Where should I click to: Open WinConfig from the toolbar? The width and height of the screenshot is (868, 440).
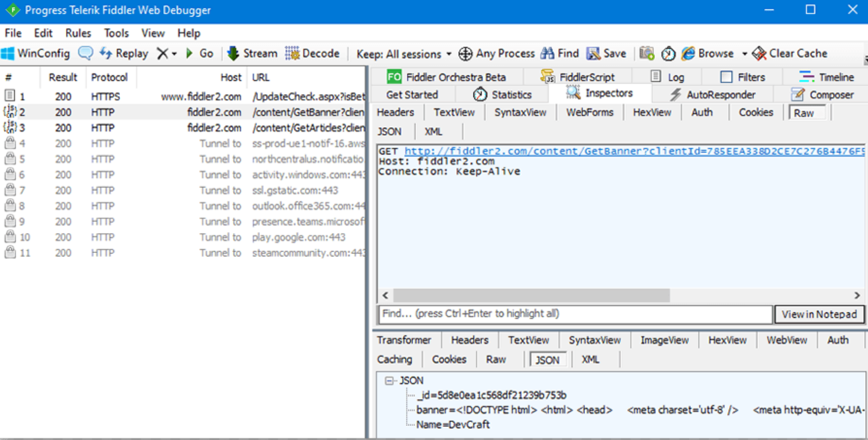click(x=35, y=53)
